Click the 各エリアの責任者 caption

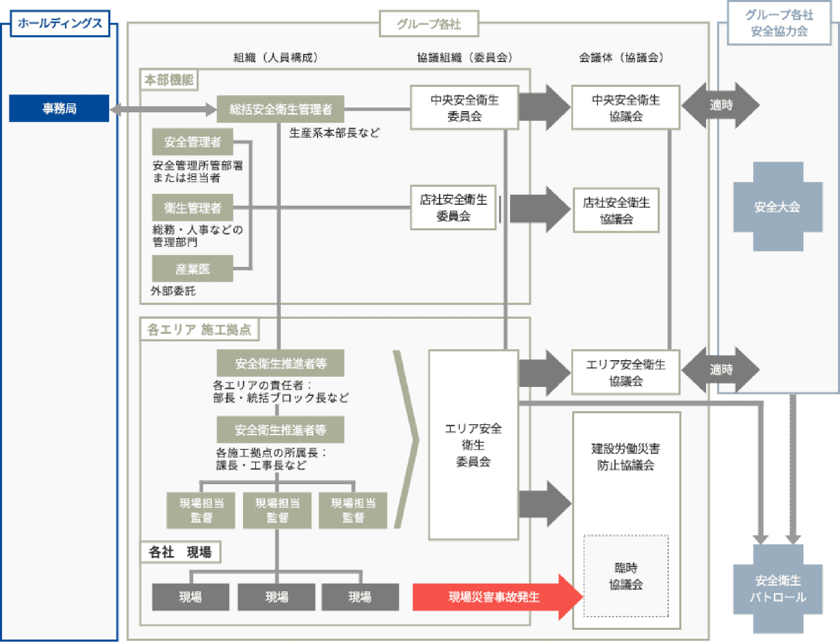(x=280, y=391)
